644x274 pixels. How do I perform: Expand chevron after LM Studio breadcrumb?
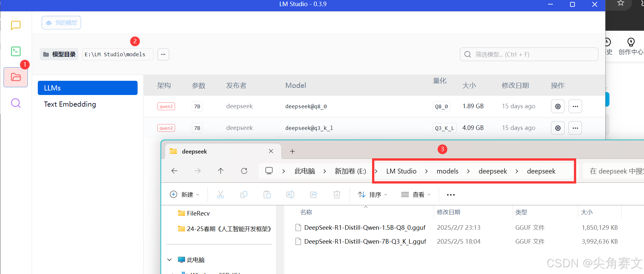click(426, 171)
